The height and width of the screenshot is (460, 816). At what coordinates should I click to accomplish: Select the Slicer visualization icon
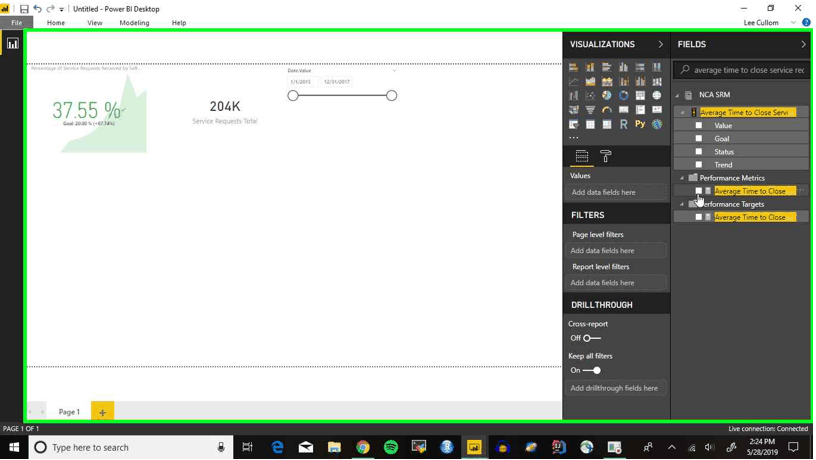[x=573, y=124]
